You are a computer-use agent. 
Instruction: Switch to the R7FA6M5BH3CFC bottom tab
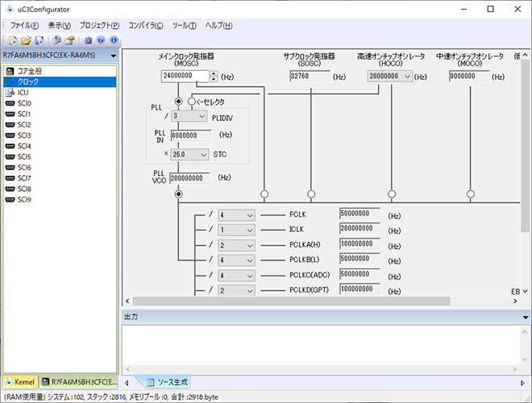coord(79,382)
